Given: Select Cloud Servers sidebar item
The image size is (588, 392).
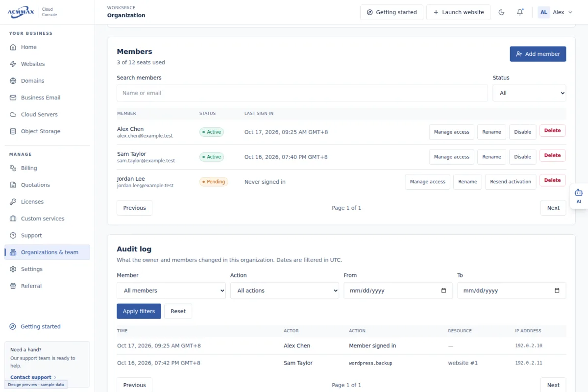Looking at the screenshot, I should [47, 114].
